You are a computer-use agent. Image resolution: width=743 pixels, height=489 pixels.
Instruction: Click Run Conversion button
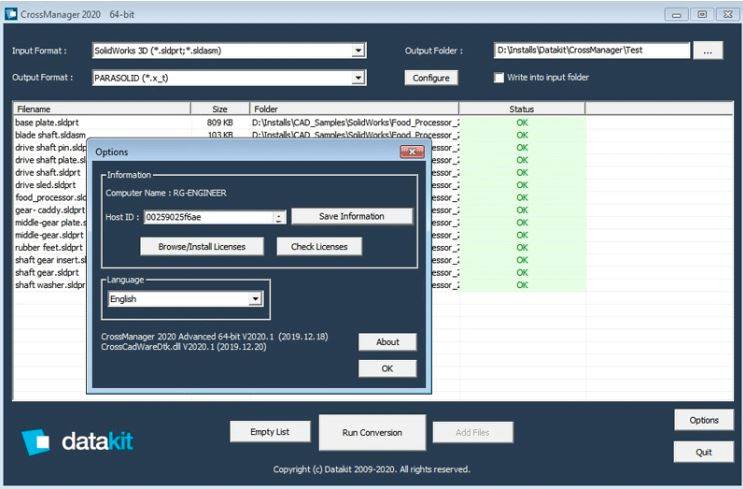click(x=372, y=432)
